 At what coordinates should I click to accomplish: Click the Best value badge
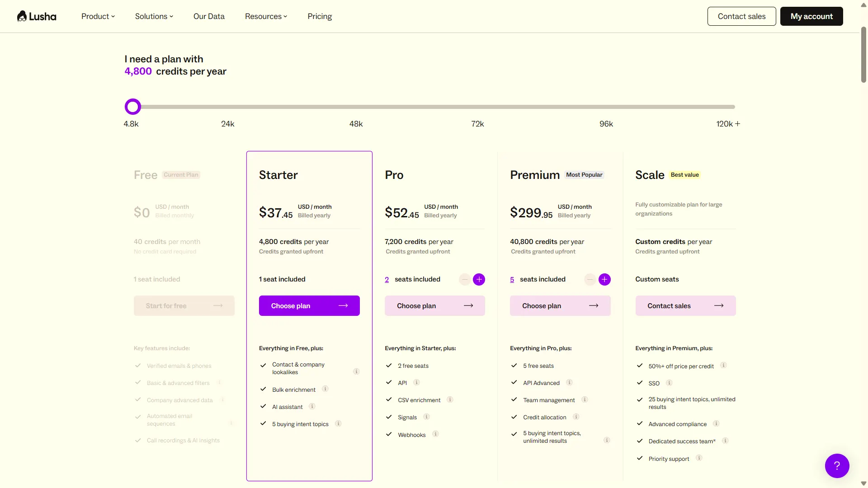(684, 175)
